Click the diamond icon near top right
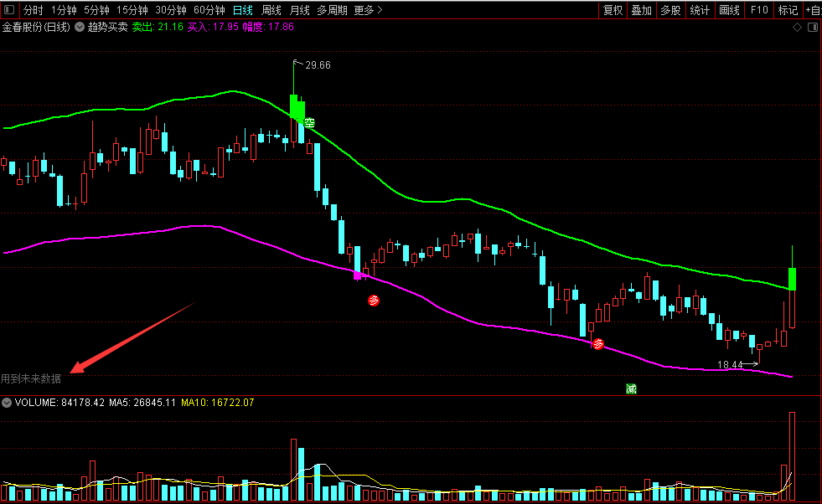Screen dimensions: 822x504 [797, 28]
